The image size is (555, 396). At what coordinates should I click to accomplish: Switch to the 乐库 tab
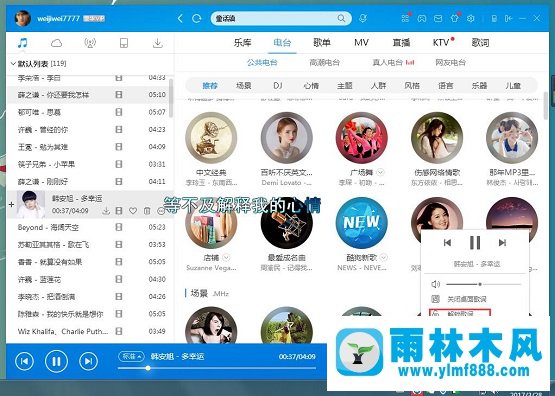coord(242,43)
